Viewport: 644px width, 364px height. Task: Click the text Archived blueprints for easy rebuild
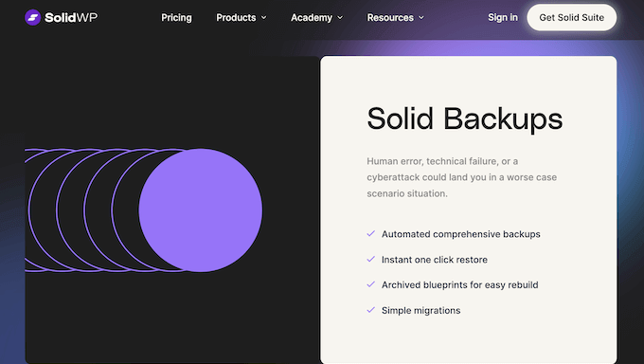(460, 285)
